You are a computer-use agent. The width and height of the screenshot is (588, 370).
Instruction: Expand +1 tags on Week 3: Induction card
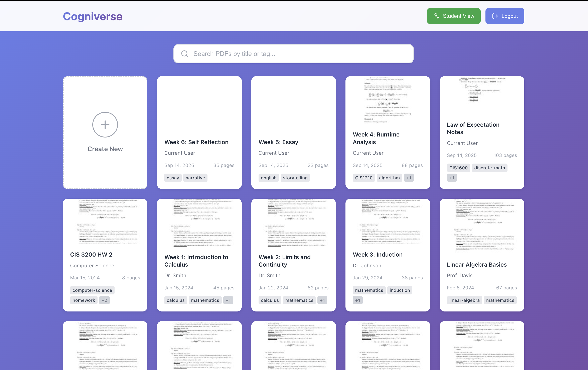click(357, 300)
